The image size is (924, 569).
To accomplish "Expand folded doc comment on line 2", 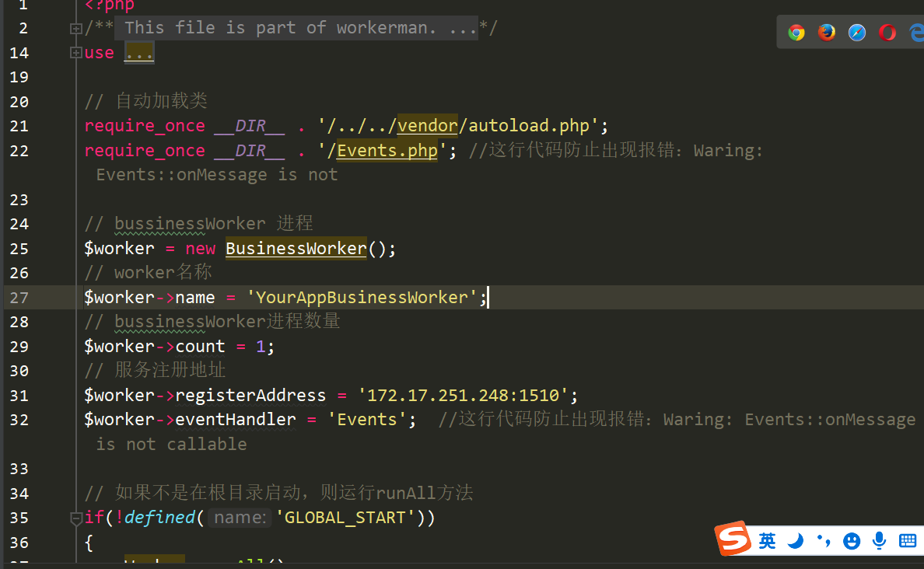I will pyautogui.click(x=75, y=28).
